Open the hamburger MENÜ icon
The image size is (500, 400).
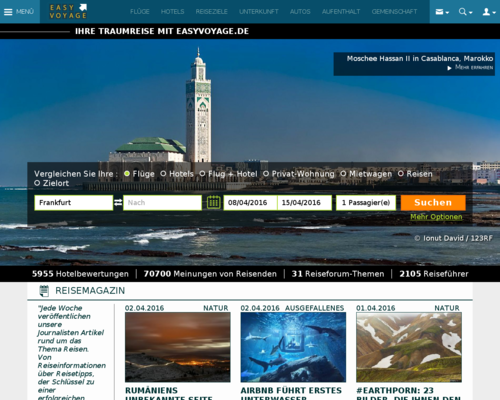pyautogui.click(x=8, y=12)
